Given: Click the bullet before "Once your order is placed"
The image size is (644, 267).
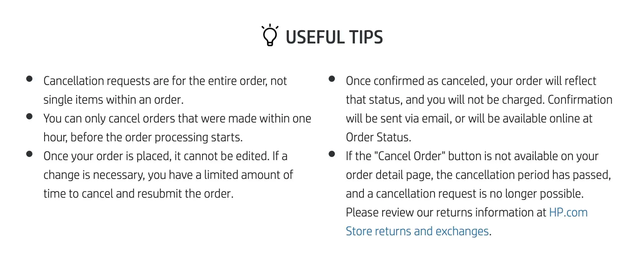Looking at the screenshot, I should pos(29,154).
